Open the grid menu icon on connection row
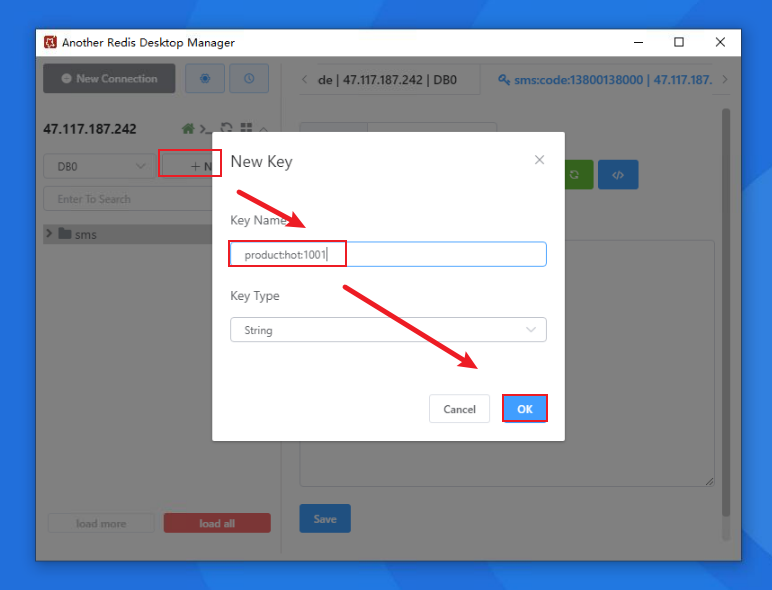772x590 pixels. 246,128
